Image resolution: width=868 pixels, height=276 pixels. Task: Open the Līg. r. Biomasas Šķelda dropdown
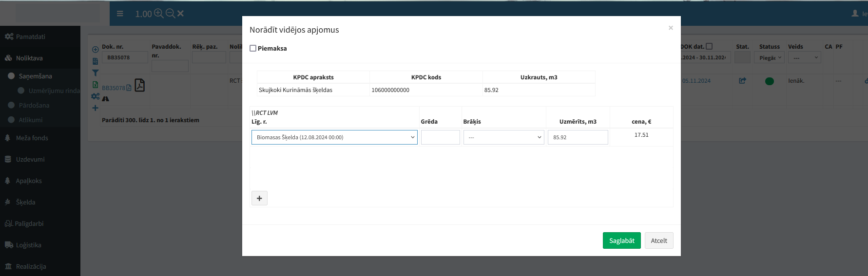coord(334,137)
